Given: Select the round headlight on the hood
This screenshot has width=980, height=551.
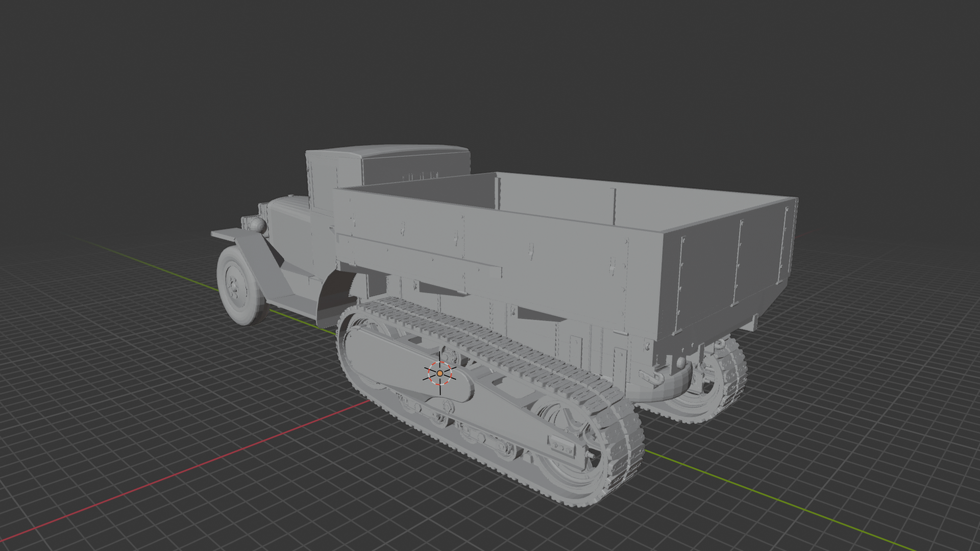Looking at the screenshot, I should click(x=257, y=226).
